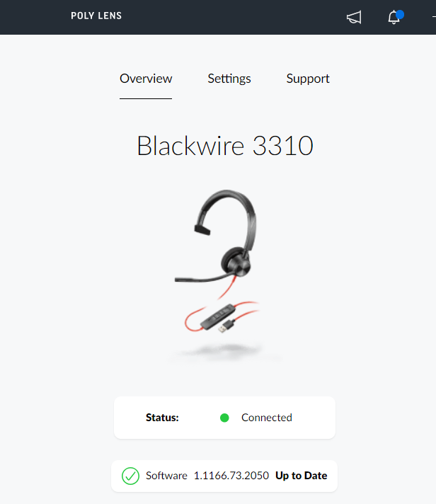Go to the Support tab
The height and width of the screenshot is (504, 436).
(x=308, y=79)
